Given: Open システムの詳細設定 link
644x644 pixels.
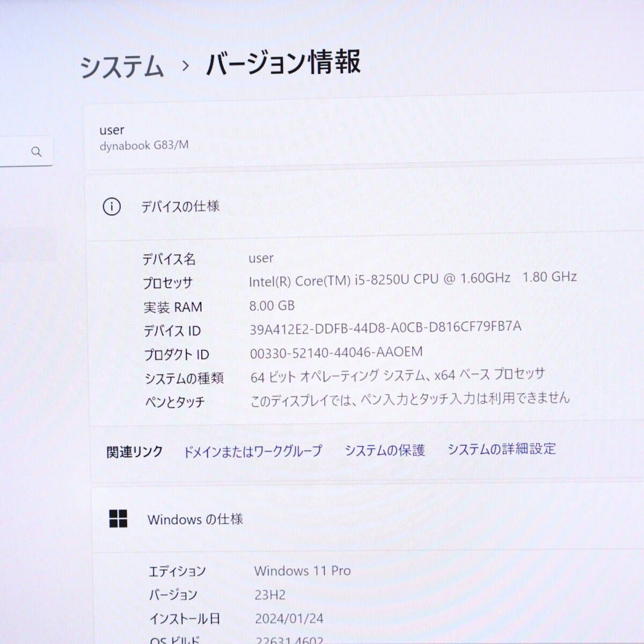Looking at the screenshot, I should click(x=502, y=448).
